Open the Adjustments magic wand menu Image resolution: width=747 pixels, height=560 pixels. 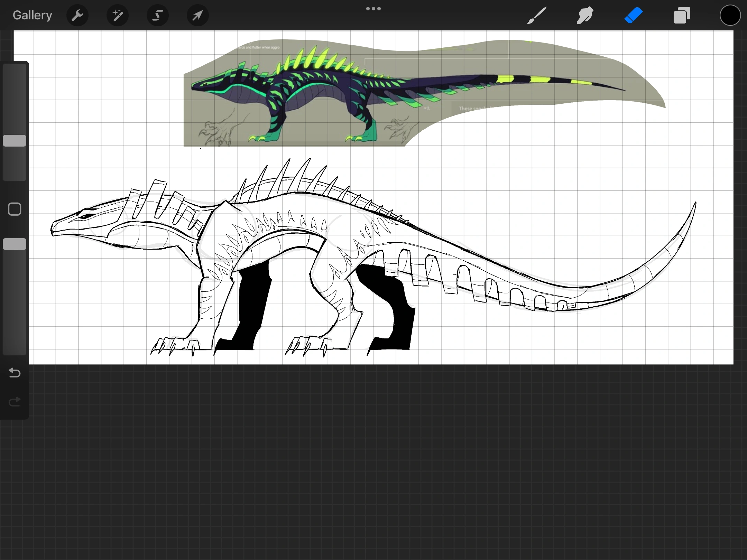(117, 15)
